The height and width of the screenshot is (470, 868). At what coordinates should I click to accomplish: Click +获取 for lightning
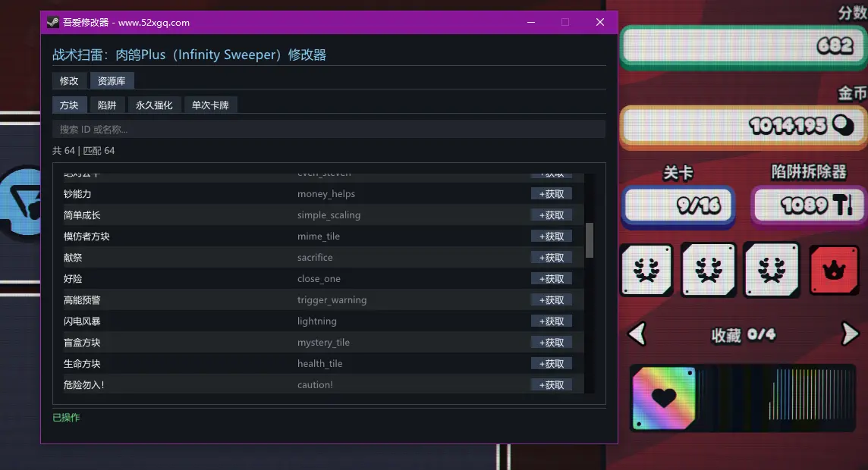tap(552, 321)
